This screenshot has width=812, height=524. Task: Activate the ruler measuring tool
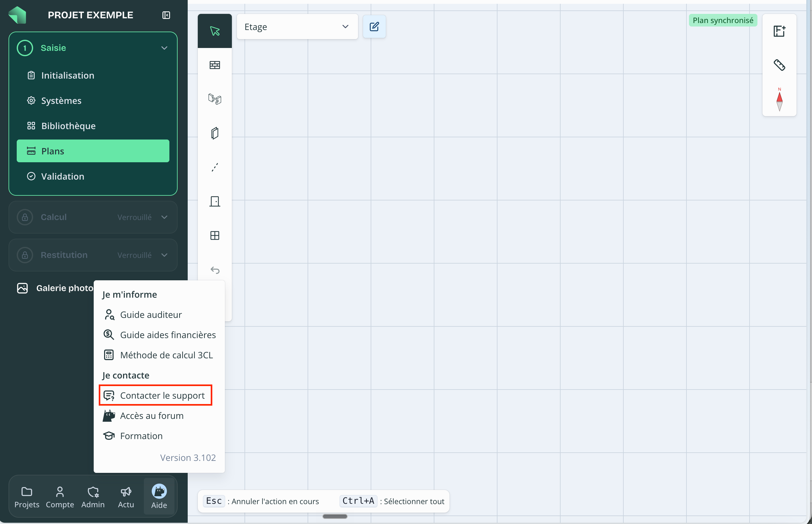779,65
